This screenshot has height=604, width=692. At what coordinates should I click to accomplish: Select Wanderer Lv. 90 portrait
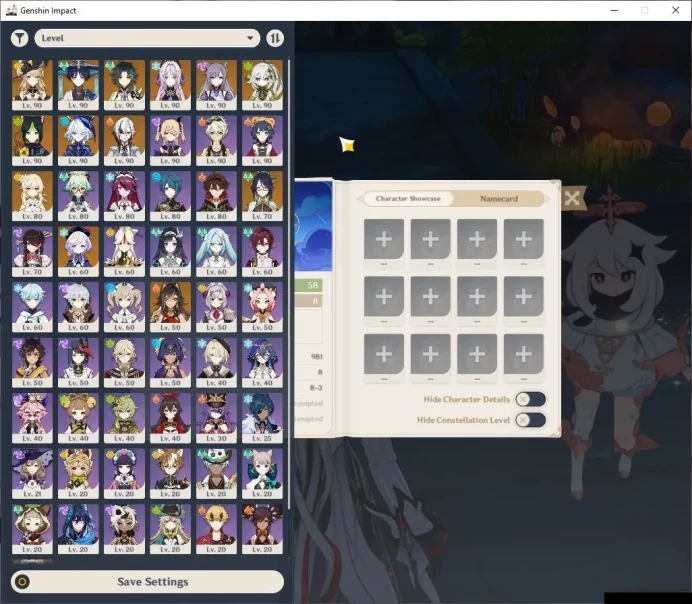click(x=78, y=85)
